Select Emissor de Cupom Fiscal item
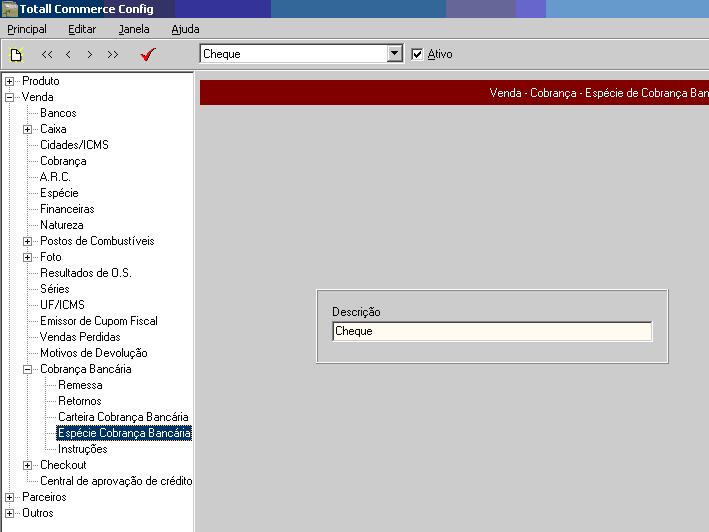This screenshot has width=709, height=532. pyautogui.click(x=98, y=321)
